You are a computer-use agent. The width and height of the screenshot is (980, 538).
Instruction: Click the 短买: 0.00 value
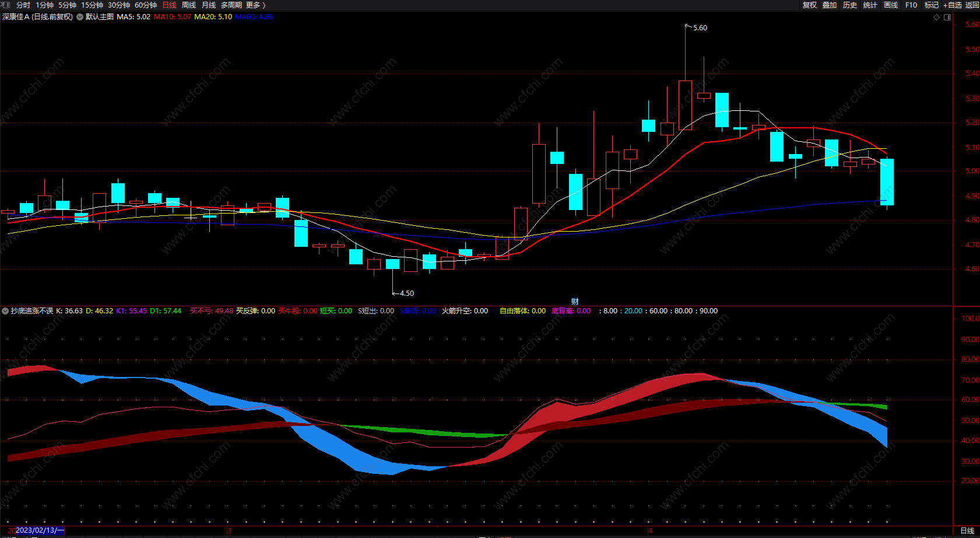pyautogui.click(x=336, y=311)
